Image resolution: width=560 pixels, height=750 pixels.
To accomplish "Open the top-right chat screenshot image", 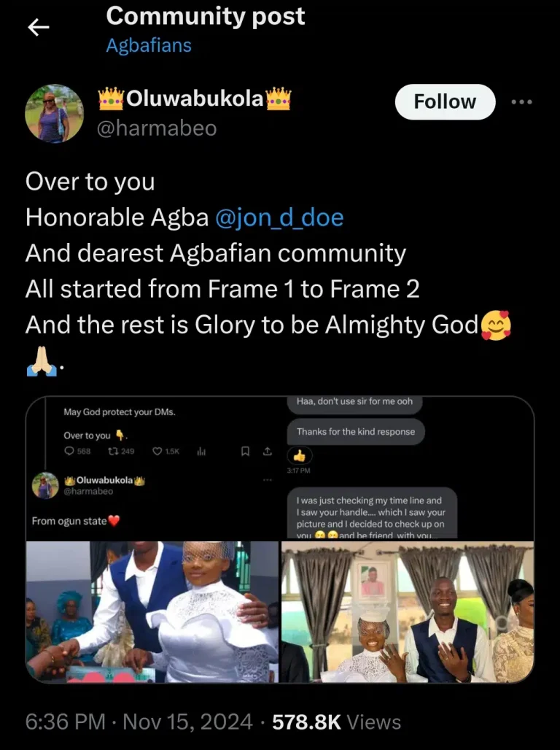I will [x=408, y=468].
